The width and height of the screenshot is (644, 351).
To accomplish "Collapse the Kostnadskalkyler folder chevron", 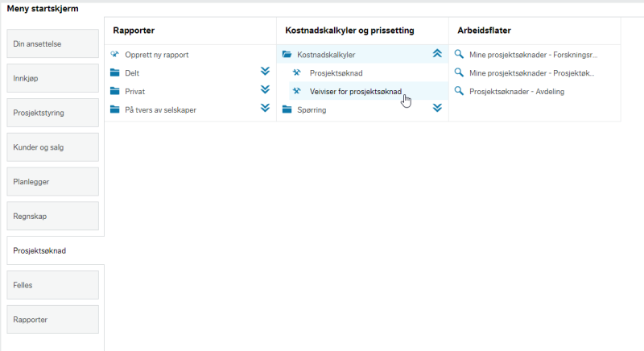I will (437, 53).
